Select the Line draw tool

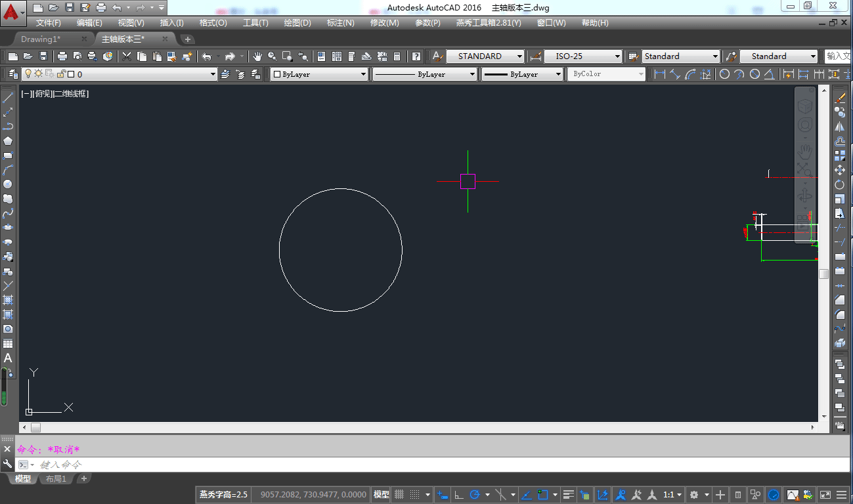point(8,98)
